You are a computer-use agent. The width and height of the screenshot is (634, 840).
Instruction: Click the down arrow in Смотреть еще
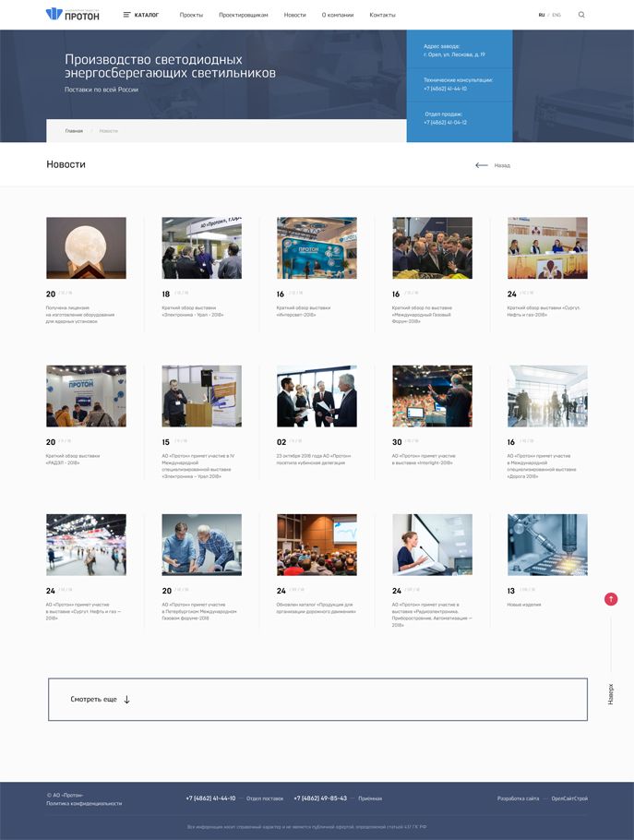pos(126,700)
